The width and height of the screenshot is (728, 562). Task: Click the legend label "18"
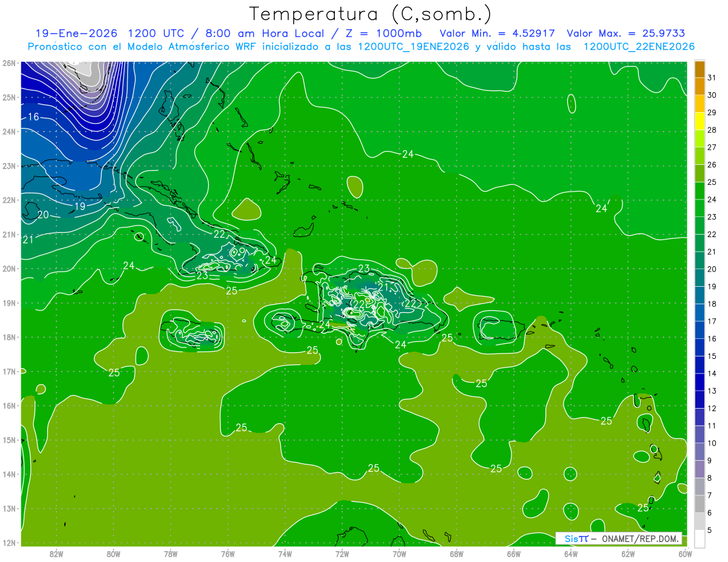(x=712, y=304)
